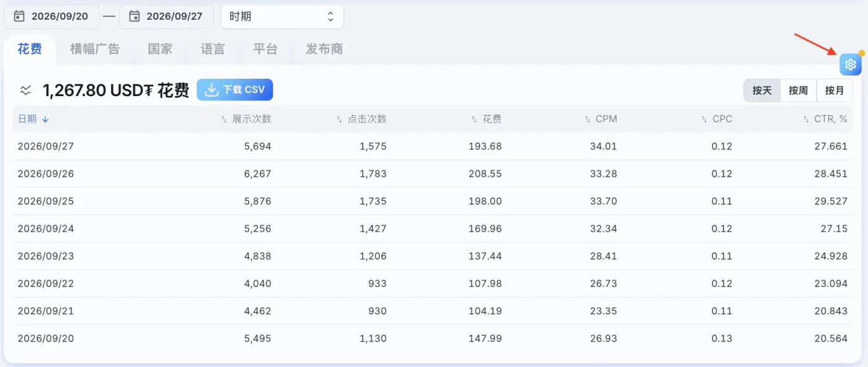Switch to the 平台 tab
The width and height of the screenshot is (868, 367).
[x=265, y=49]
